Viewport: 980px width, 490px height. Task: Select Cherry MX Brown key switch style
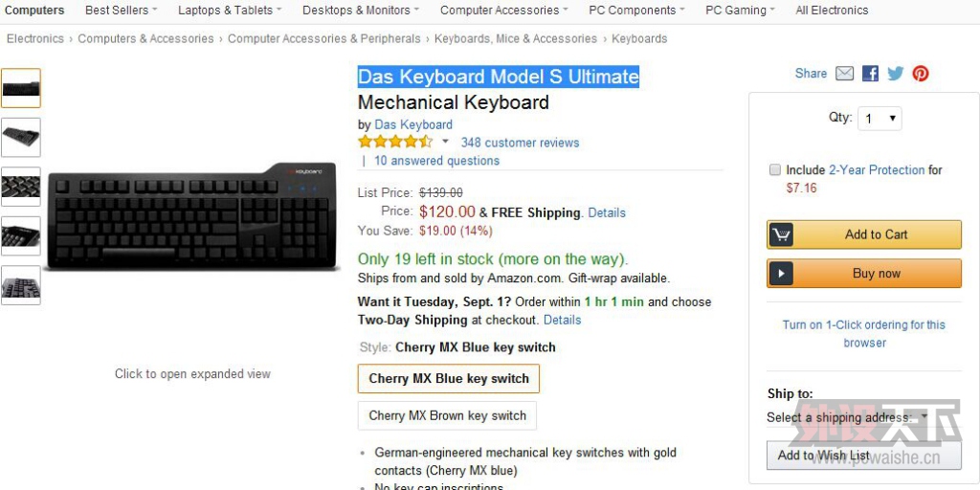pyautogui.click(x=448, y=415)
